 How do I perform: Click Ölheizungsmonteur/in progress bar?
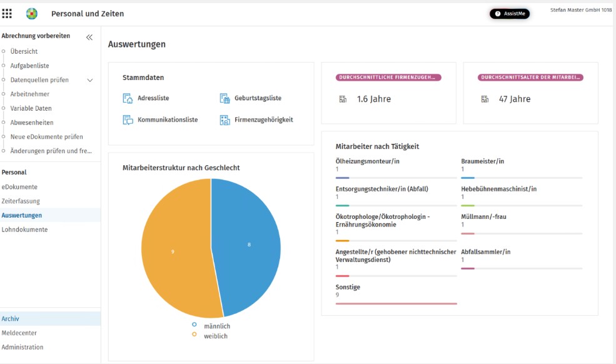tap(396, 178)
